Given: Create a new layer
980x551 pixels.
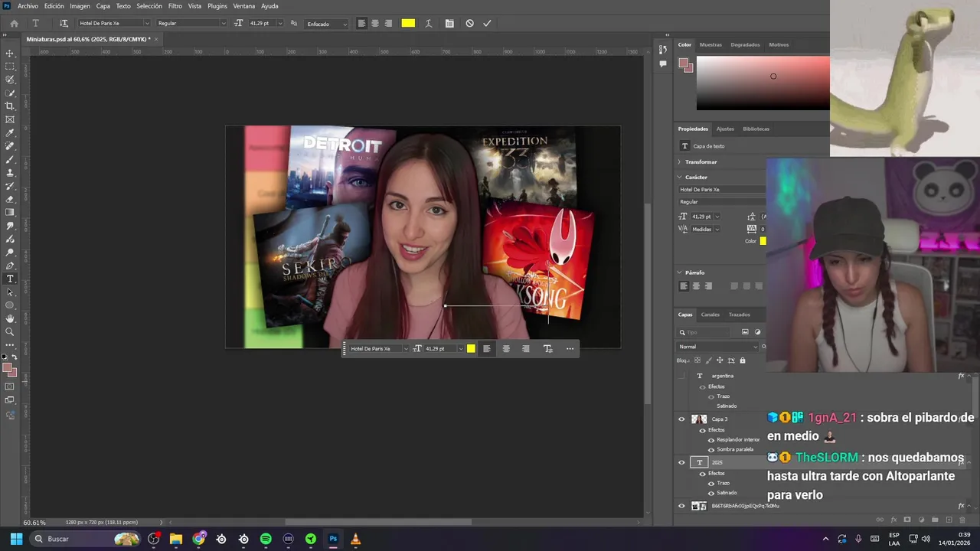Looking at the screenshot, I should click(x=949, y=520).
